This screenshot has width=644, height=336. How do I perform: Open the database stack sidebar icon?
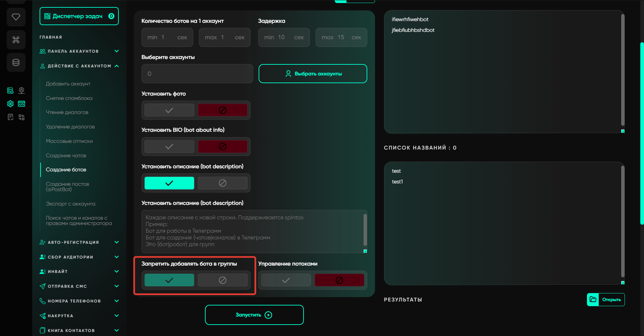(x=16, y=62)
